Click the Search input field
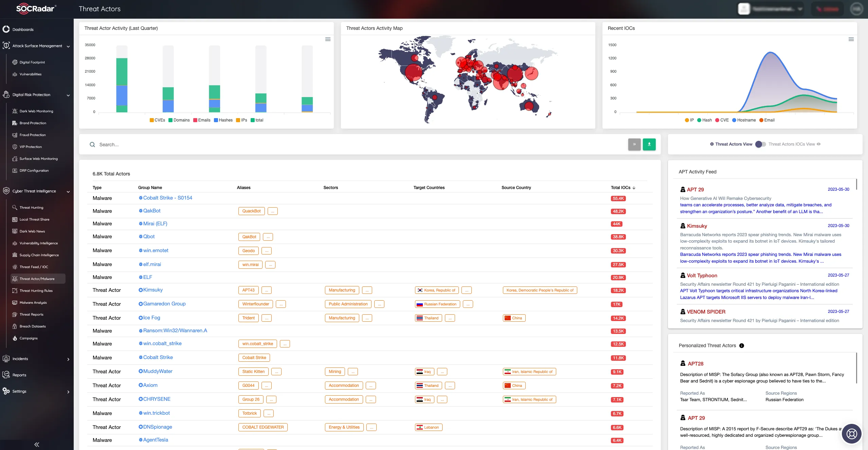868x450 pixels. tap(361, 145)
